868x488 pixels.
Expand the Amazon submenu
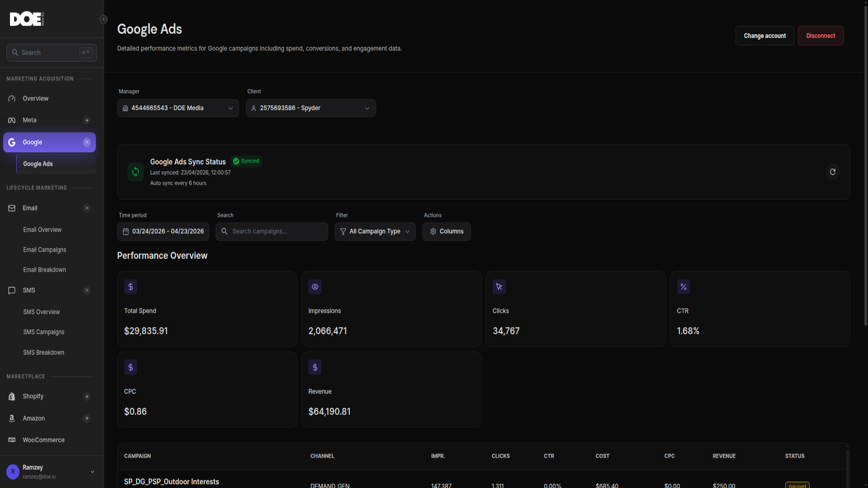click(x=87, y=418)
